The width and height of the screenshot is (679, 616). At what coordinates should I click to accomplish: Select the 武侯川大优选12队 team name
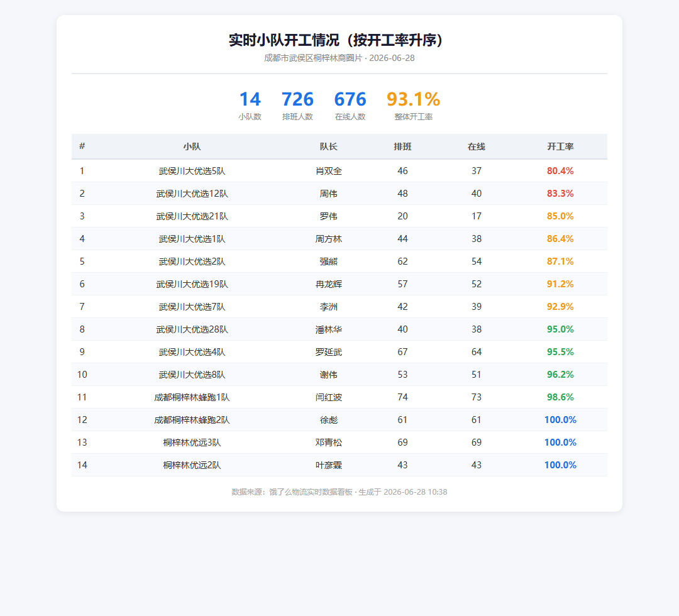coord(192,194)
